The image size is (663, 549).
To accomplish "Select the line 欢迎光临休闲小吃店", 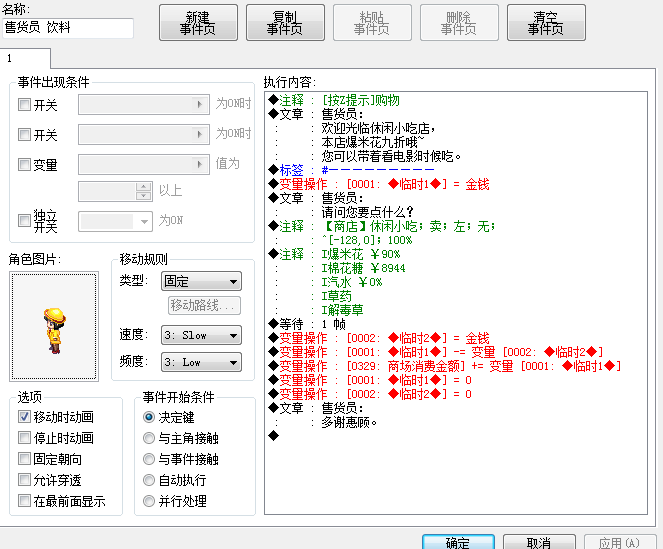I will [x=456, y=128].
